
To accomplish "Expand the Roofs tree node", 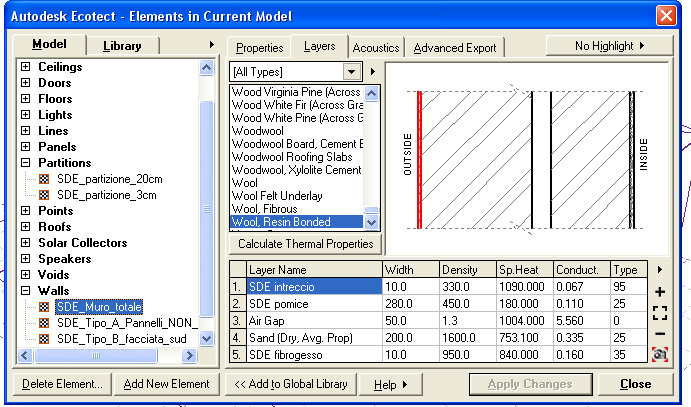I will pyautogui.click(x=26, y=226).
